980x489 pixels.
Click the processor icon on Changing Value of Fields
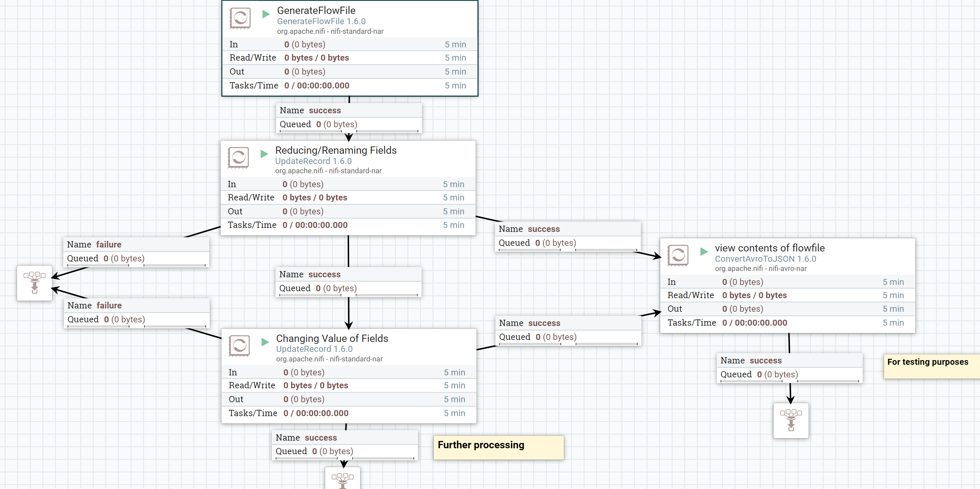point(238,346)
